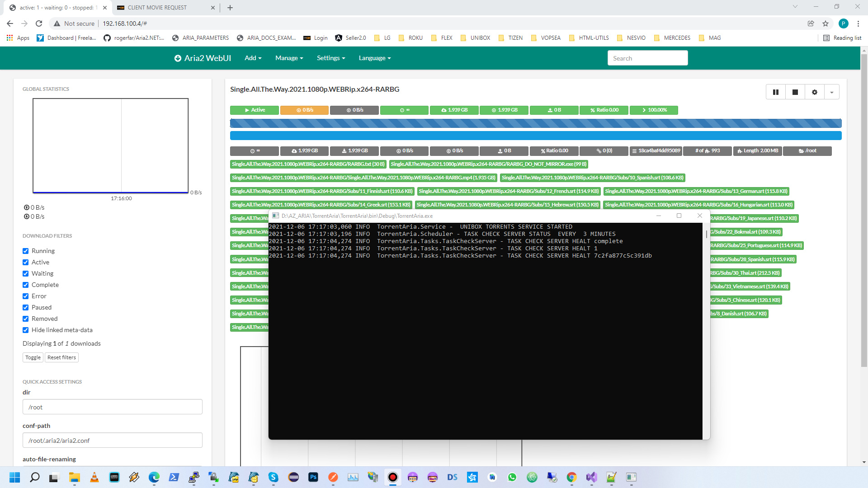Click the browser reload icon
Viewport: 868px width, 488px height.
pyautogui.click(x=39, y=23)
